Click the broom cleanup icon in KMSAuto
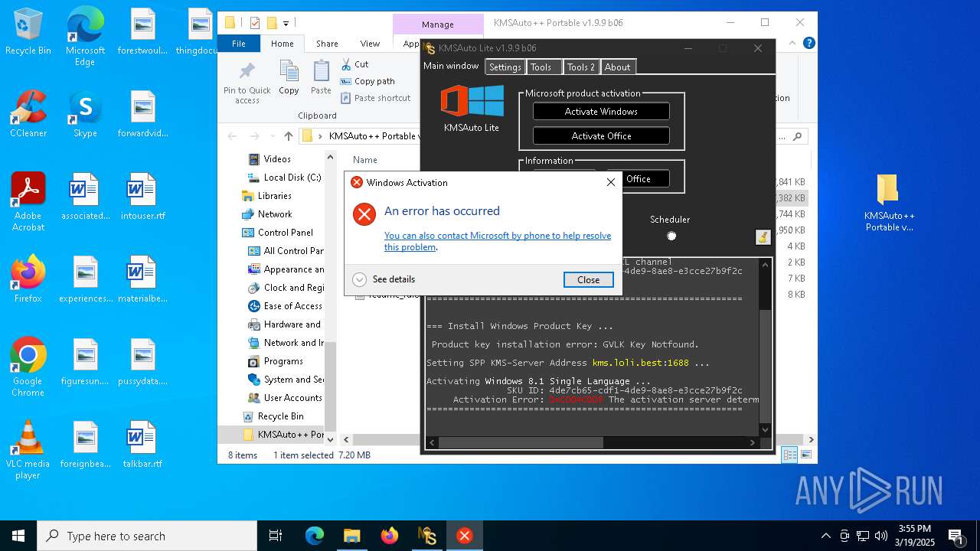The image size is (980, 551). point(763,236)
